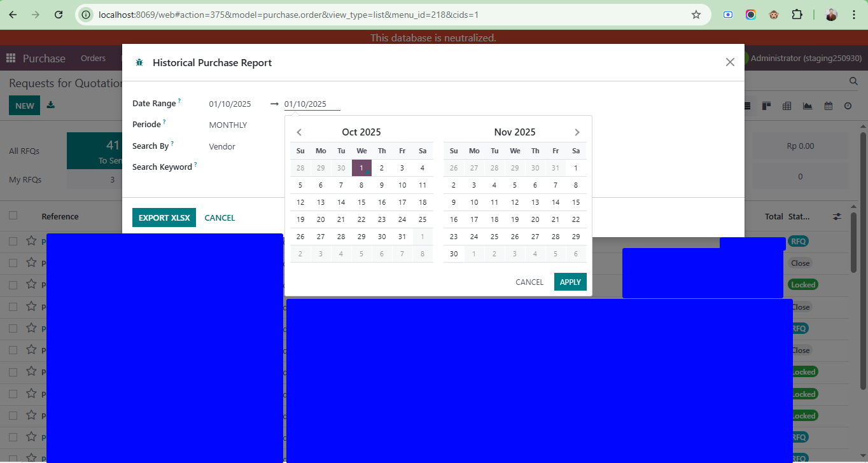Go back with the browser back arrow
The image size is (868, 463).
13,15
